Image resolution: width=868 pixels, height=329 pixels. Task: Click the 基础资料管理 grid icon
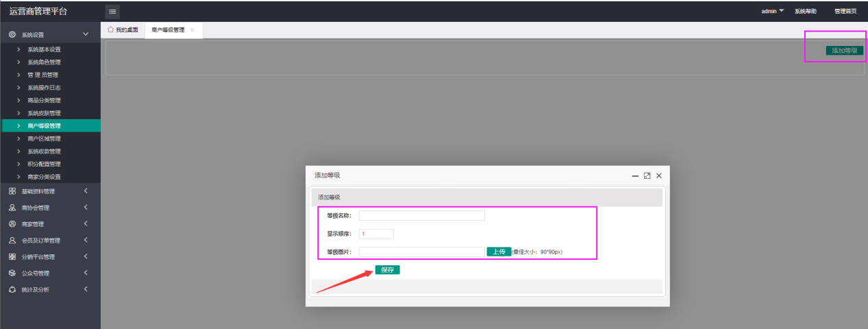pyautogui.click(x=12, y=191)
